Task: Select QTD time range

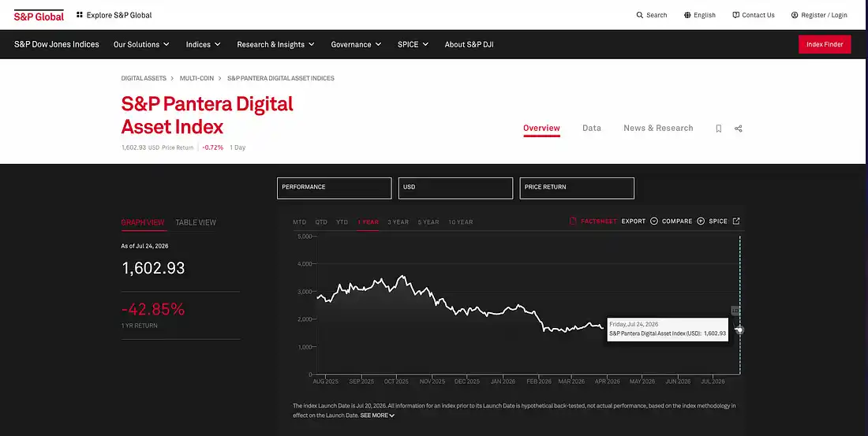Action: [x=321, y=222]
